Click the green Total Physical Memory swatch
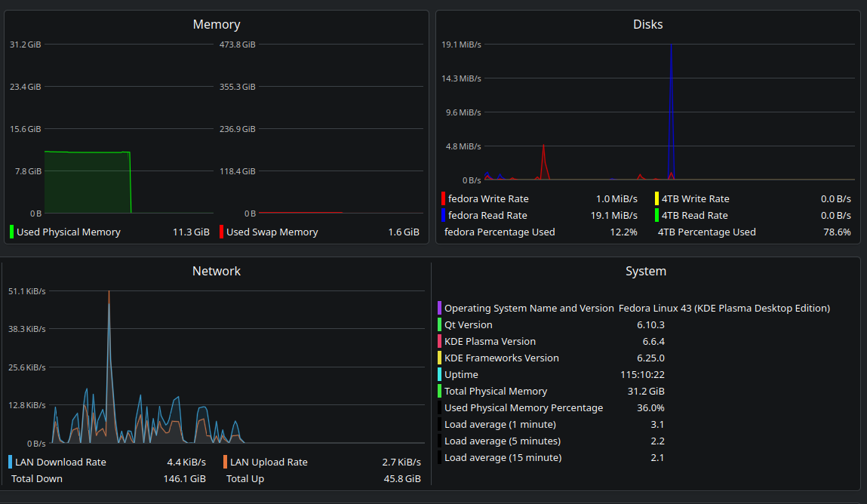This screenshot has width=867, height=504. (440, 392)
